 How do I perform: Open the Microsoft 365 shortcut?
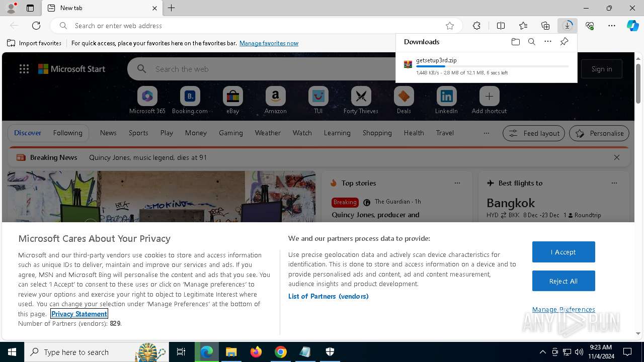pos(147,101)
